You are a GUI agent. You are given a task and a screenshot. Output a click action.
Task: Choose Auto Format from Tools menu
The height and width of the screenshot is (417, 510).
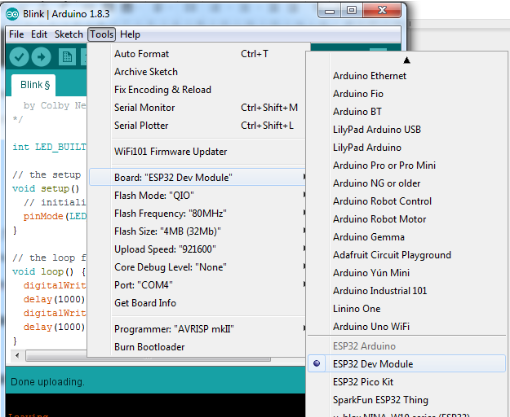(x=197, y=54)
